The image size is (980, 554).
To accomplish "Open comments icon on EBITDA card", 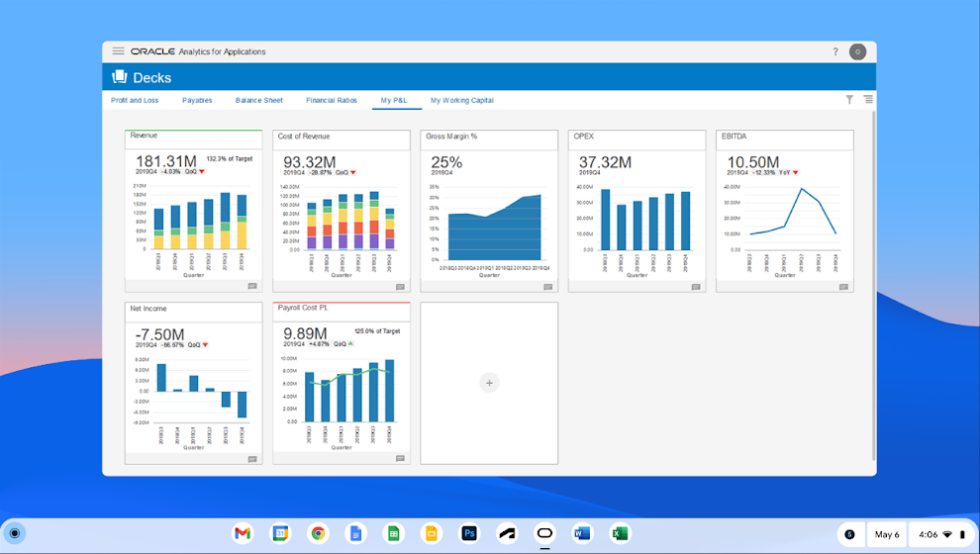I will pyautogui.click(x=843, y=287).
